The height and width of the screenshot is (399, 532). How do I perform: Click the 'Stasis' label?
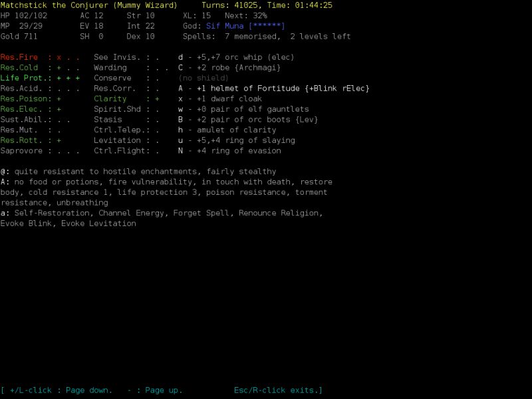point(108,120)
